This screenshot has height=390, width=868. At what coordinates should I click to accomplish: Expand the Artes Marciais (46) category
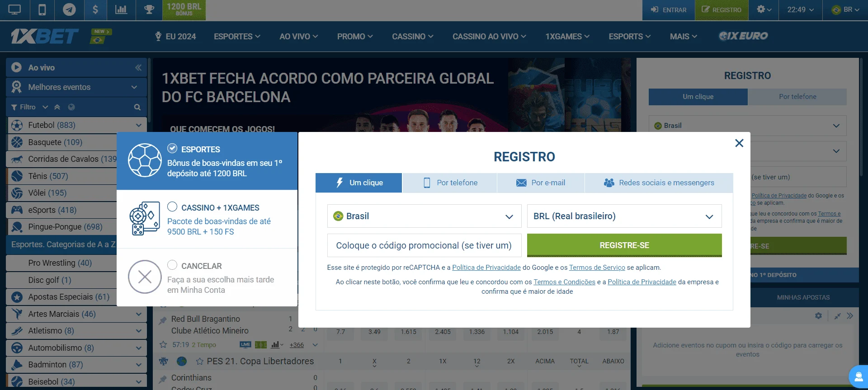(138, 314)
